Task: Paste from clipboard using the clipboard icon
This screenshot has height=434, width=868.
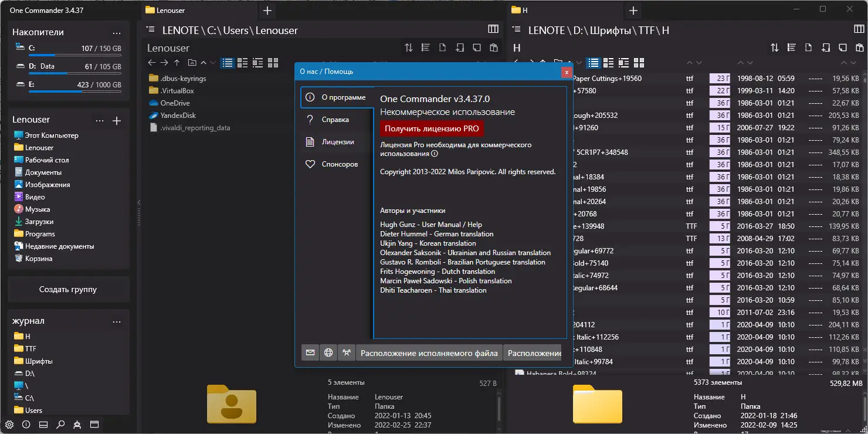Action: tap(493, 48)
